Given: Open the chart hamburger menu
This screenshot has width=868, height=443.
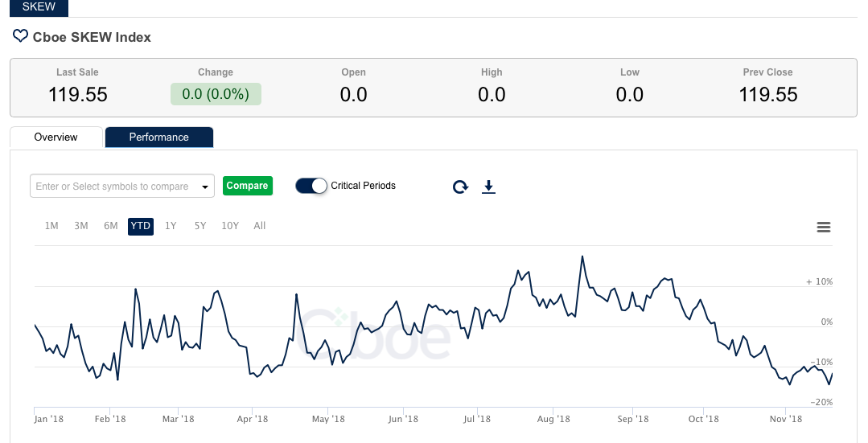Looking at the screenshot, I should (823, 228).
